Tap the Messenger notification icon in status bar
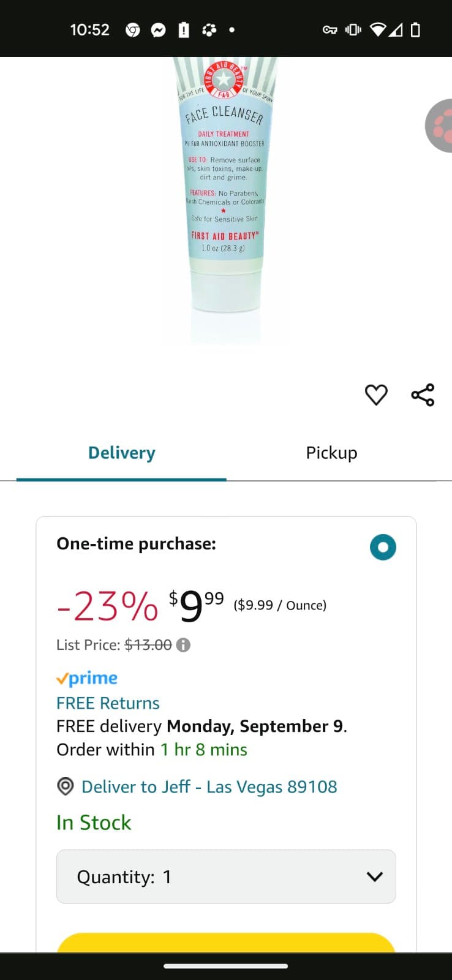The image size is (452, 980). pos(158,30)
